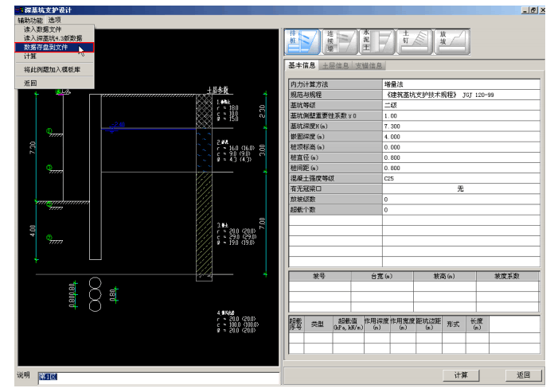Open the 支锚信息 tab
The width and height of the screenshot is (554, 392).
pyautogui.click(x=369, y=66)
